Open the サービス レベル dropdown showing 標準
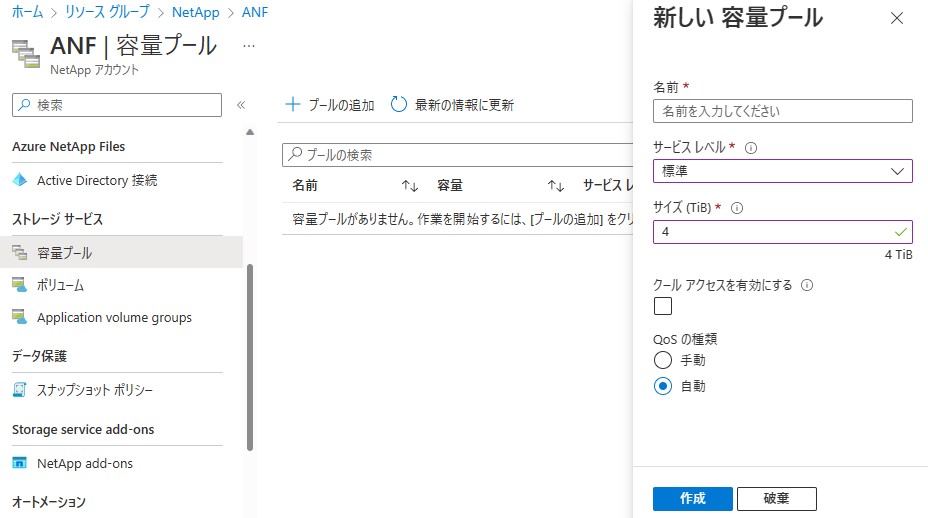The width and height of the screenshot is (928, 518). pos(782,171)
